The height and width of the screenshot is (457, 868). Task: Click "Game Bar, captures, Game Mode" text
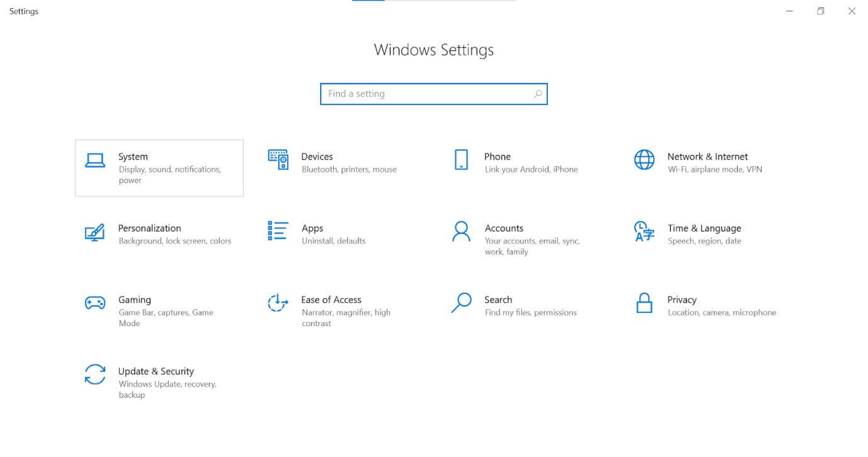click(166, 318)
